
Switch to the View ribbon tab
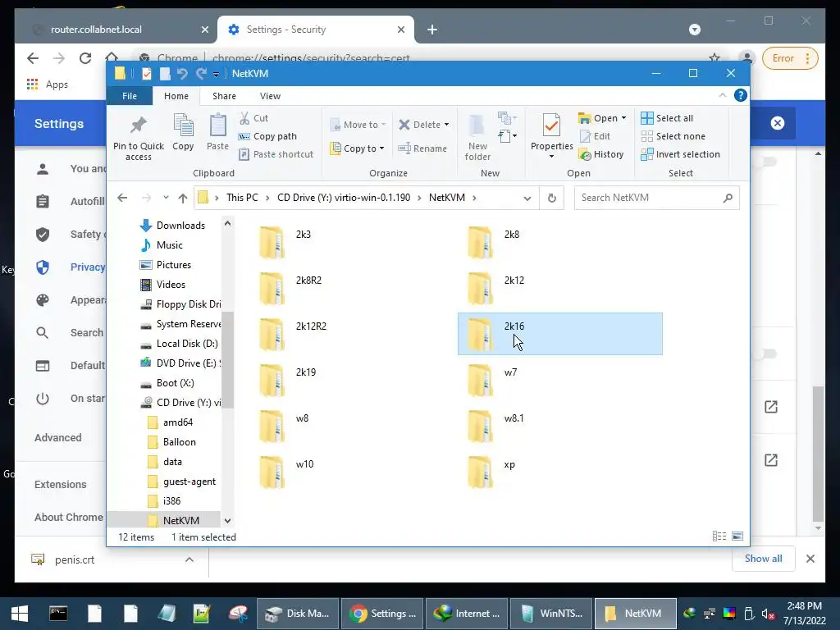pyautogui.click(x=270, y=96)
